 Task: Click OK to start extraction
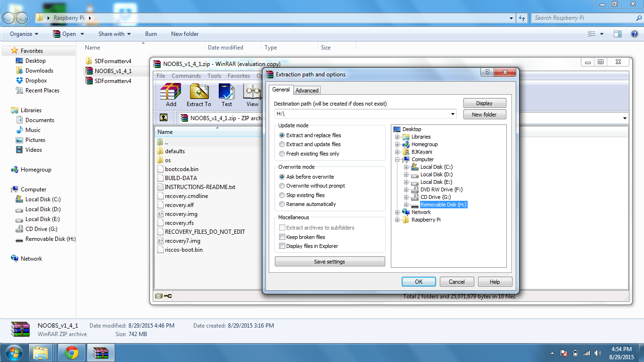point(419,281)
